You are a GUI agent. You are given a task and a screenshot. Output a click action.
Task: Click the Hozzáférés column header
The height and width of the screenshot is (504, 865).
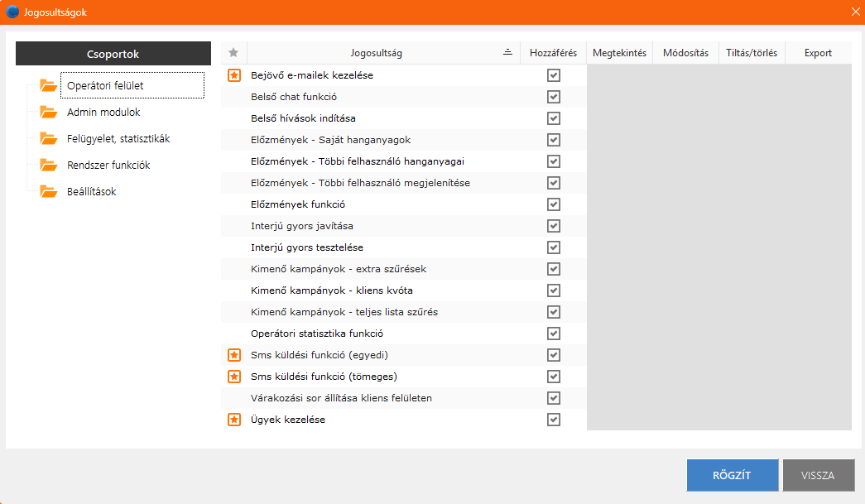[553, 53]
